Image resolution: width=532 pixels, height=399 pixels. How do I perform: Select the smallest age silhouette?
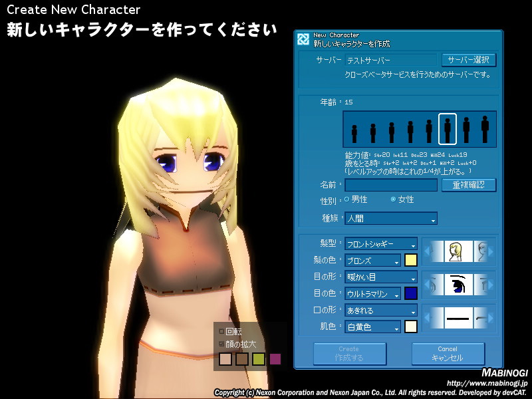[x=354, y=134]
